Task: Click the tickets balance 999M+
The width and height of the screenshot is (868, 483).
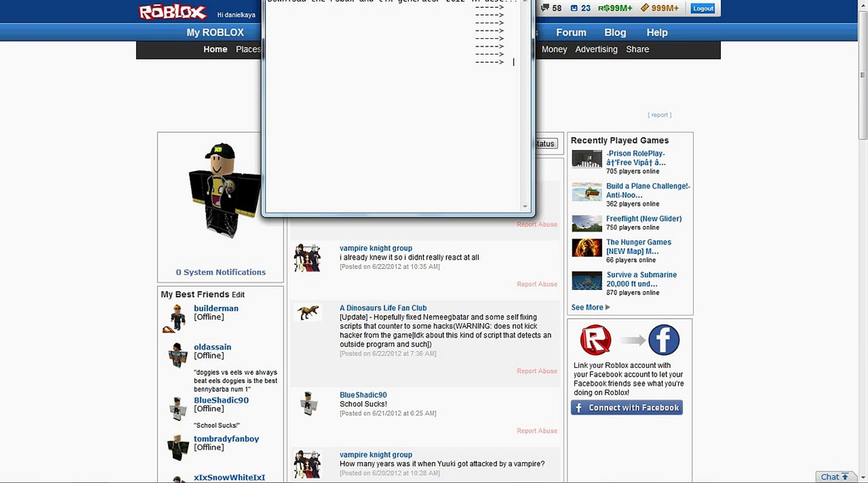Action: point(660,8)
